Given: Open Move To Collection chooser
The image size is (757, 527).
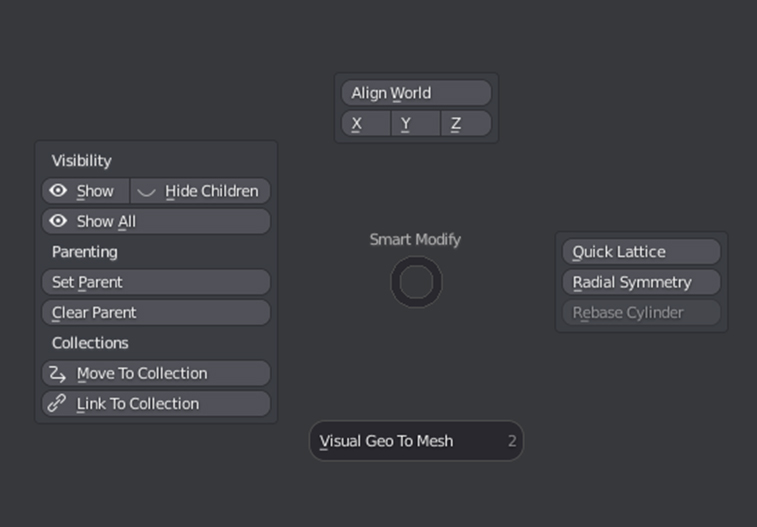Looking at the screenshot, I should 156,374.
